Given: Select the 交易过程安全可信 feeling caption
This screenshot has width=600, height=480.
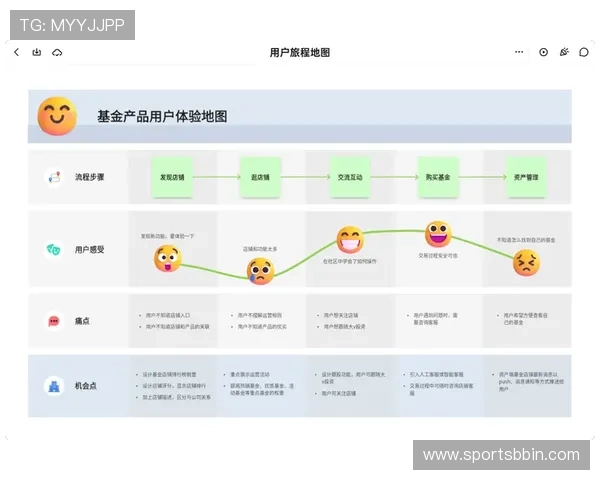Looking at the screenshot, I should pyautogui.click(x=438, y=255).
